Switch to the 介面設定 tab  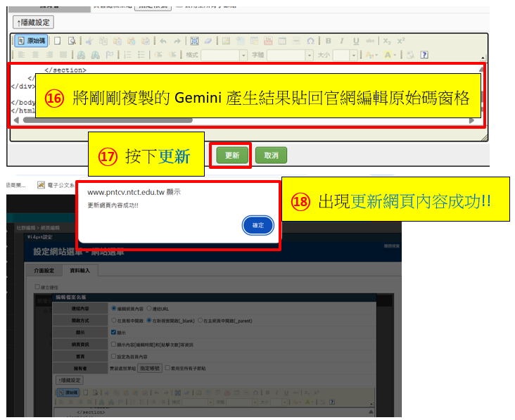click(x=44, y=270)
